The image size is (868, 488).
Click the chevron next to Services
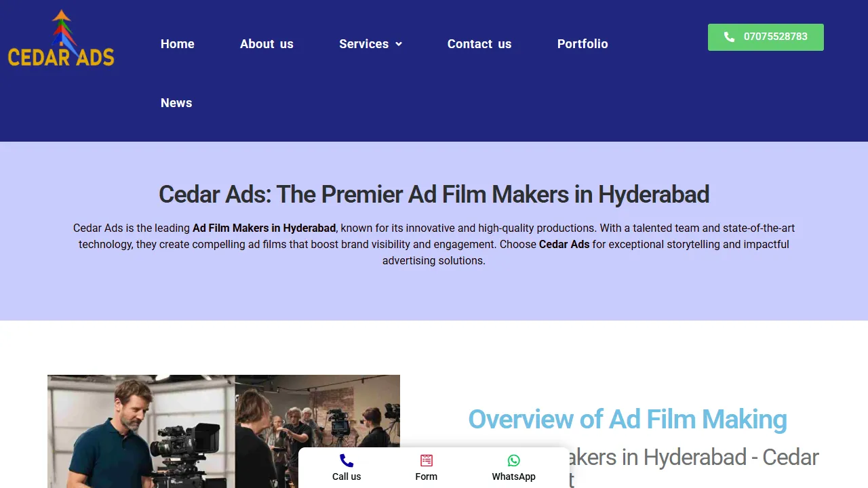pyautogui.click(x=399, y=44)
